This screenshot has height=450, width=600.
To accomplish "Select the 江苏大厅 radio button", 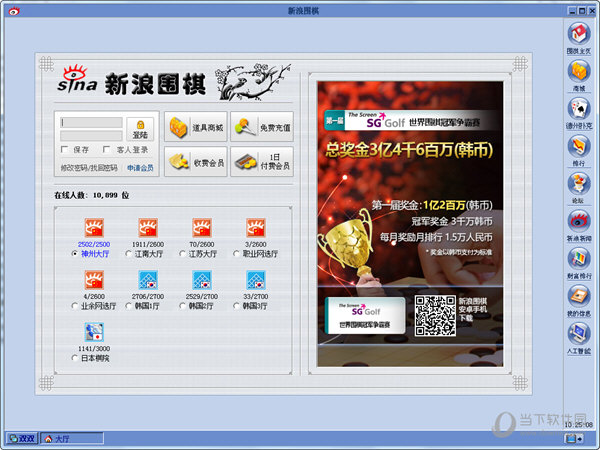I will 183,254.
